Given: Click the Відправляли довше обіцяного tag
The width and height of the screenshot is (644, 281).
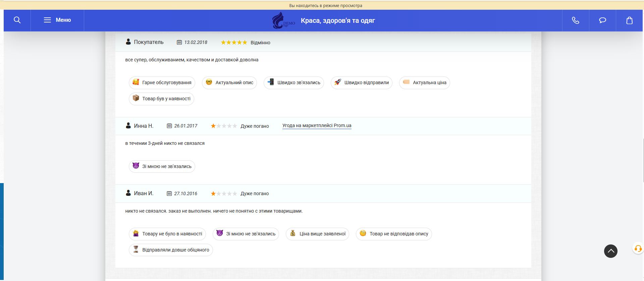Looking at the screenshot, I should coord(171,250).
